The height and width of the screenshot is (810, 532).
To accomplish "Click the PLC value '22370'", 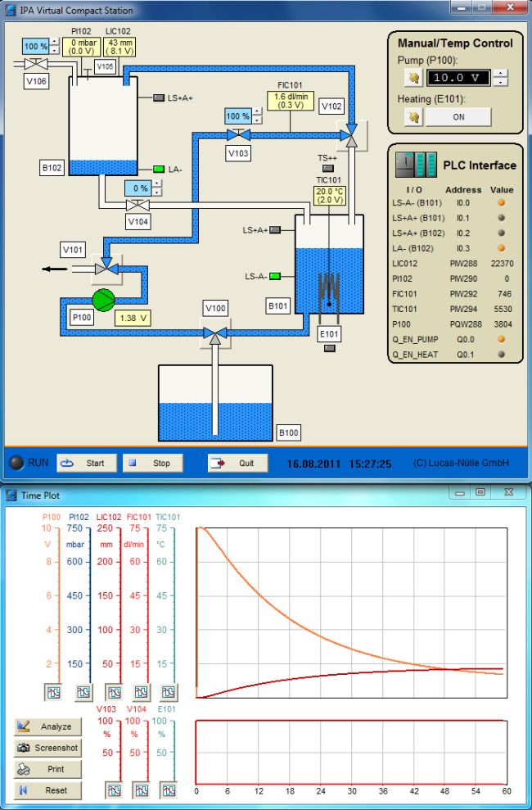I will [x=502, y=264].
